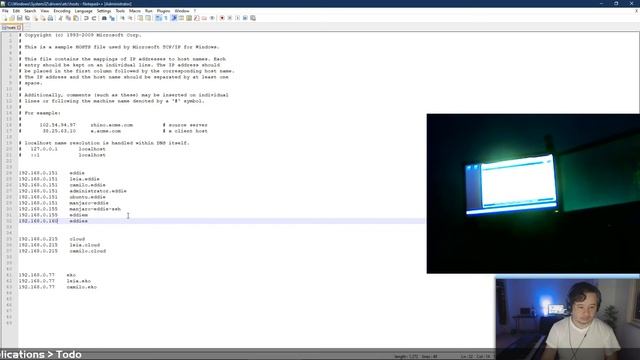This screenshot has width=640, height=360.
Task: Click the 'camilo.eddie' host entry
Action: (87, 185)
